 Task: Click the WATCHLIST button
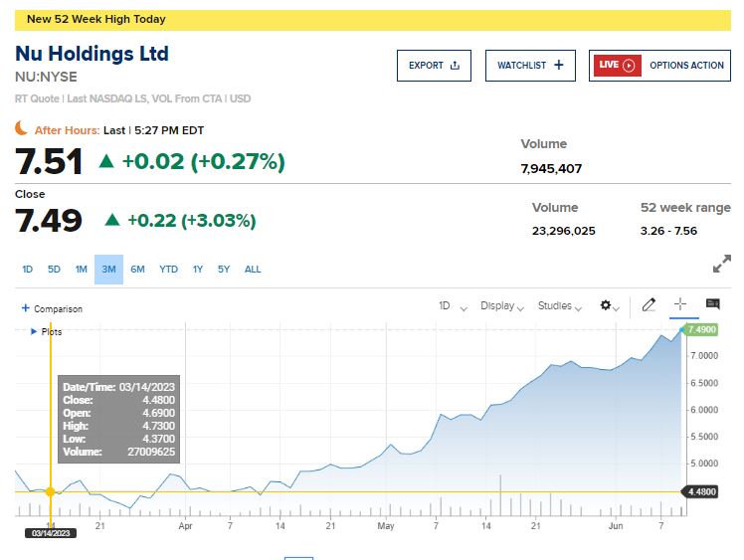[530, 66]
